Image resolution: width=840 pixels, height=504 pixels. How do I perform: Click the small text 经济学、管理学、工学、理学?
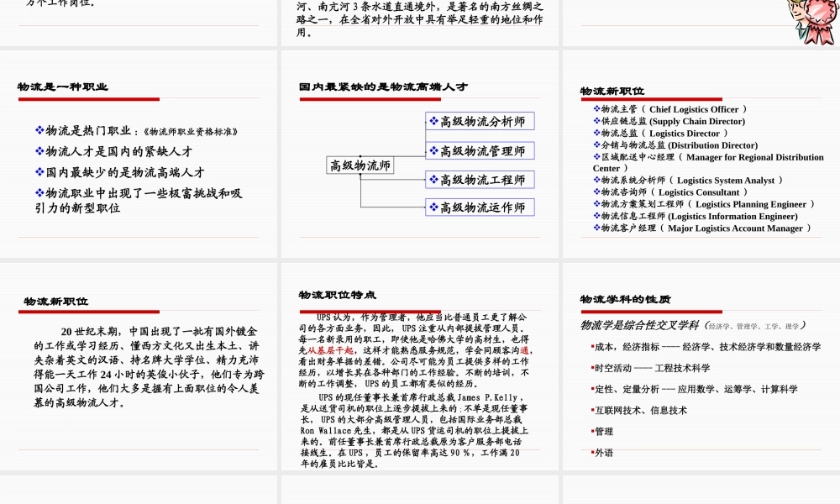coord(753,326)
